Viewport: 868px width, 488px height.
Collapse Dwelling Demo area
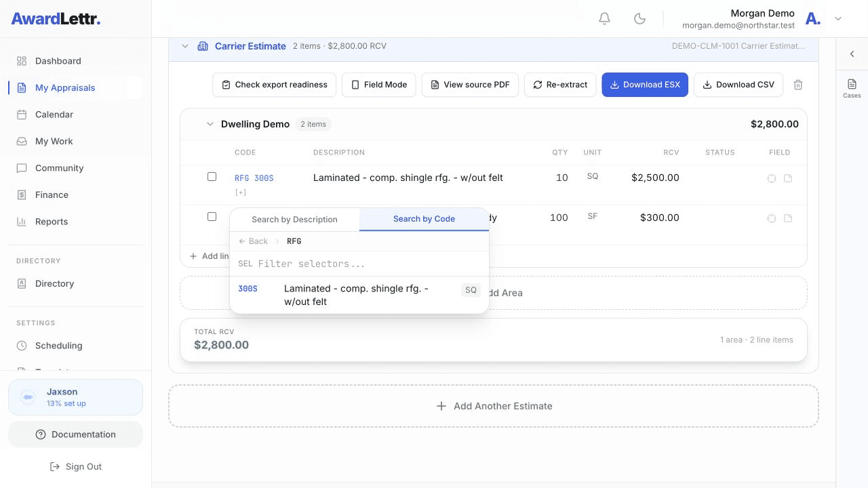[x=210, y=124]
